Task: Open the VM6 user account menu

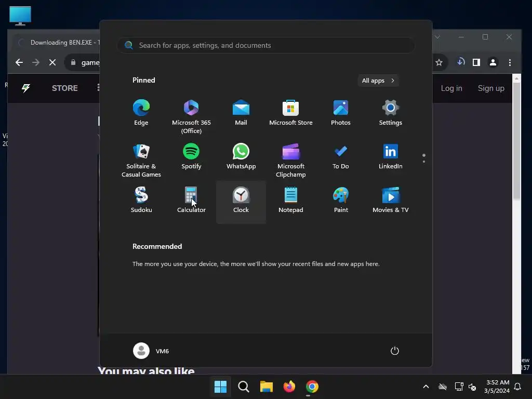Action: pos(151,351)
